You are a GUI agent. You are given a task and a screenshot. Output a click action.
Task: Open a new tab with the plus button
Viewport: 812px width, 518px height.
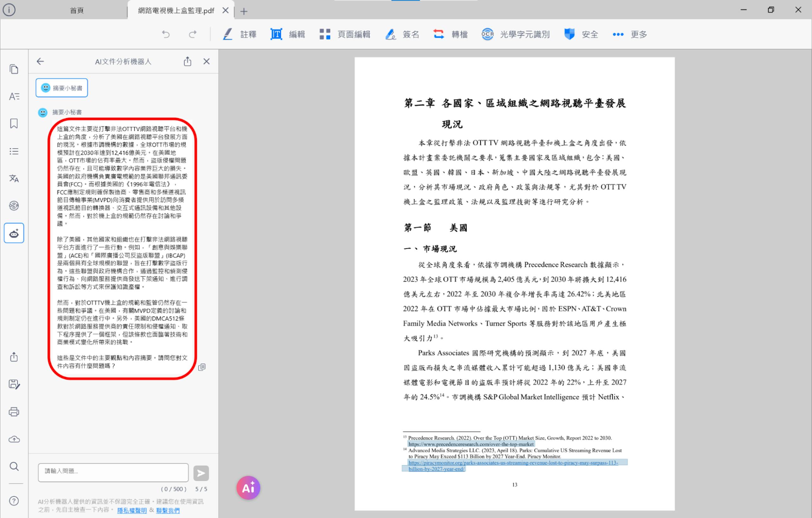click(x=244, y=11)
